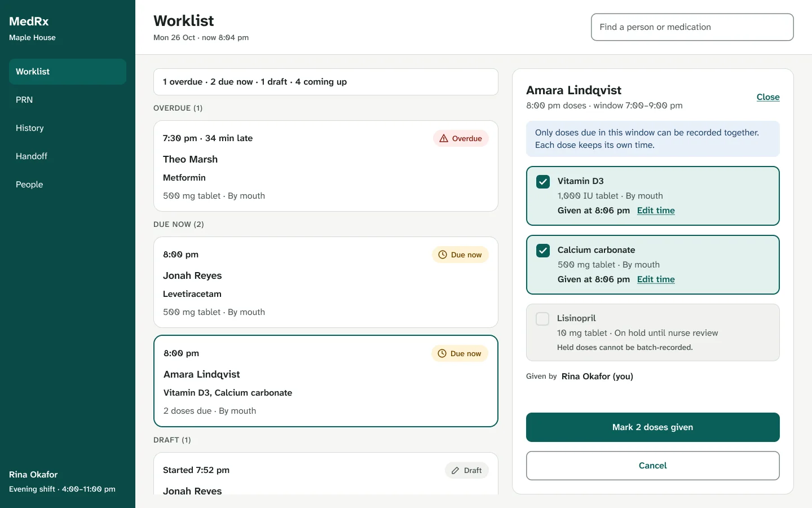Click '8:00 pm doses · window 7:00–9:00 pm' text

[x=604, y=106]
